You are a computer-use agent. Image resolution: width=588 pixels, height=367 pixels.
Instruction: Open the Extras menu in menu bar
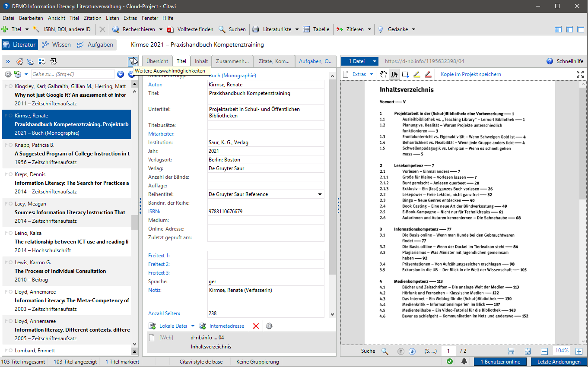coord(130,18)
